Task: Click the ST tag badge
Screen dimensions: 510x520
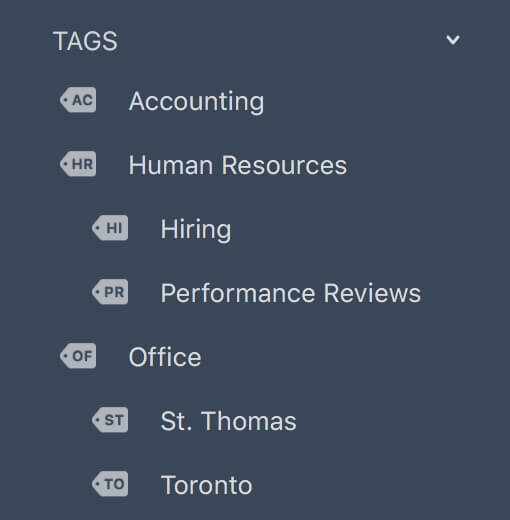Action: (x=110, y=420)
